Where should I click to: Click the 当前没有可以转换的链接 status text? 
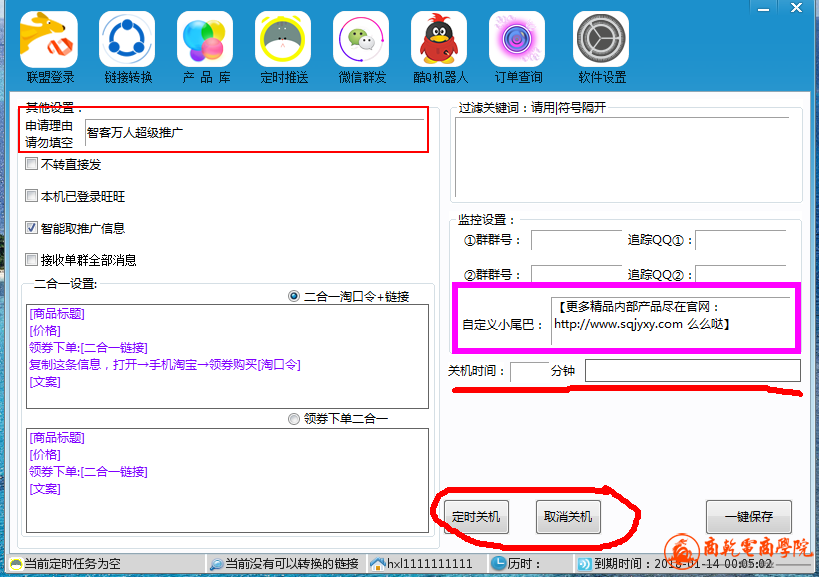[291, 564]
